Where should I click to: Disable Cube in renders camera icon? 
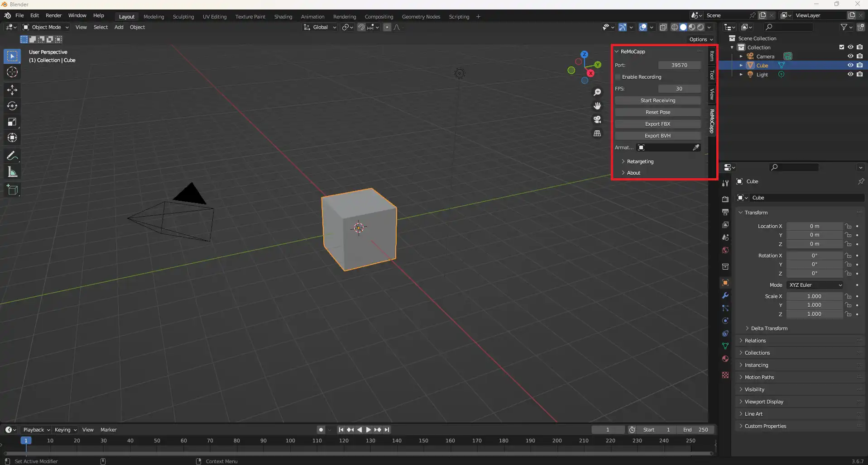[859, 65]
